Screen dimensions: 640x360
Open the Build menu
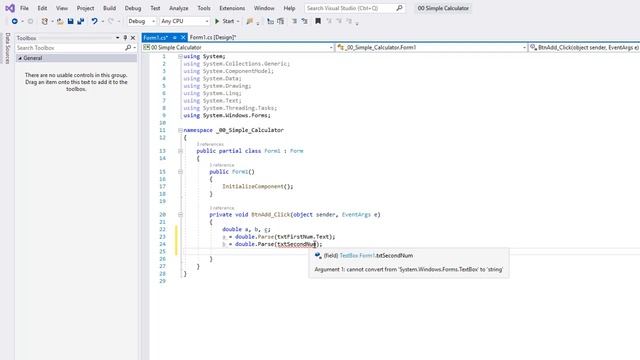(x=109, y=8)
